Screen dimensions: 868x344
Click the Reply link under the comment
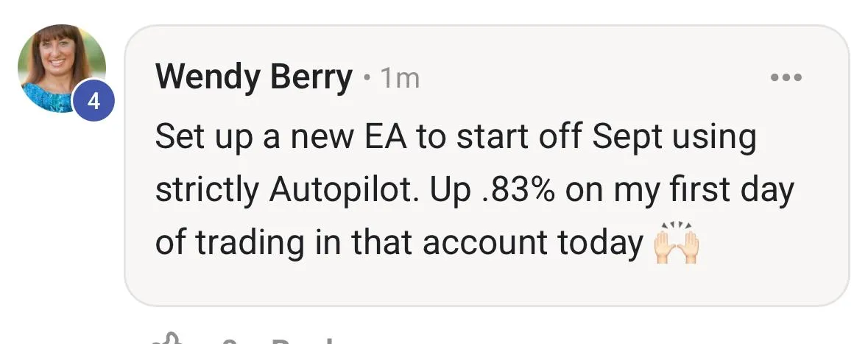(x=302, y=340)
